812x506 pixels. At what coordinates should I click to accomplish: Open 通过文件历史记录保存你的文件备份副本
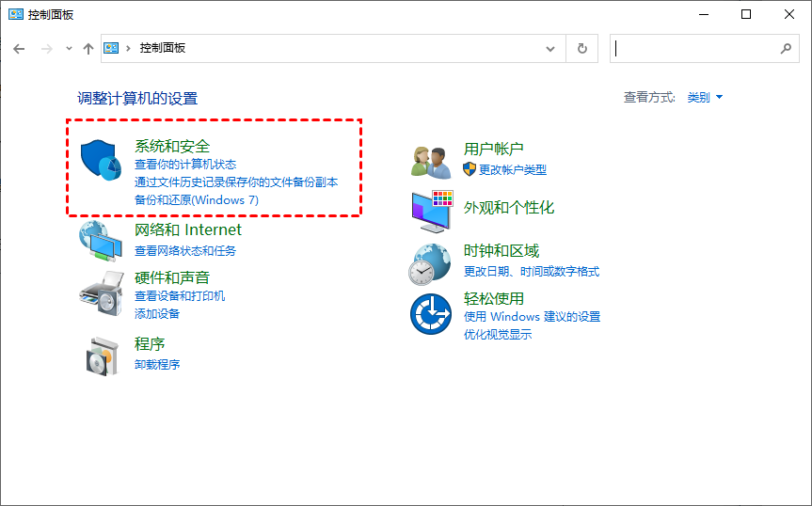point(236,182)
